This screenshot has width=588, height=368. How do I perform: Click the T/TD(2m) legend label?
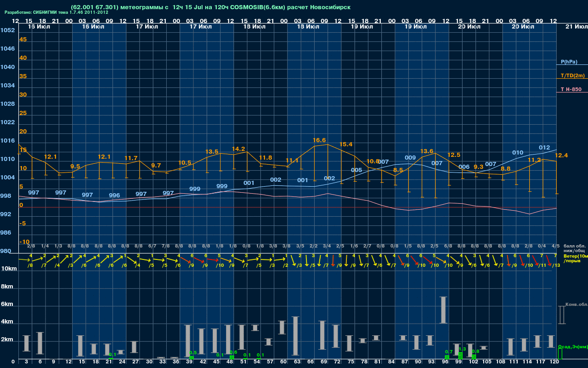coord(572,75)
